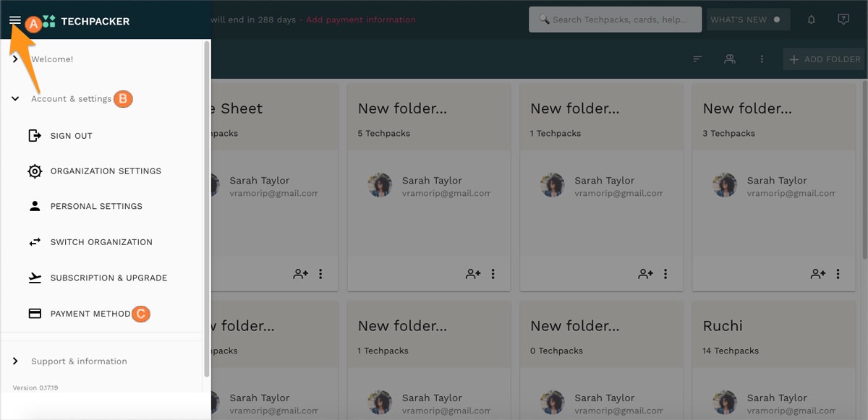Click add-person icon on 1 Techpacks top folder
The width and height of the screenshot is (868, 420).
click(x=645, y=274)
